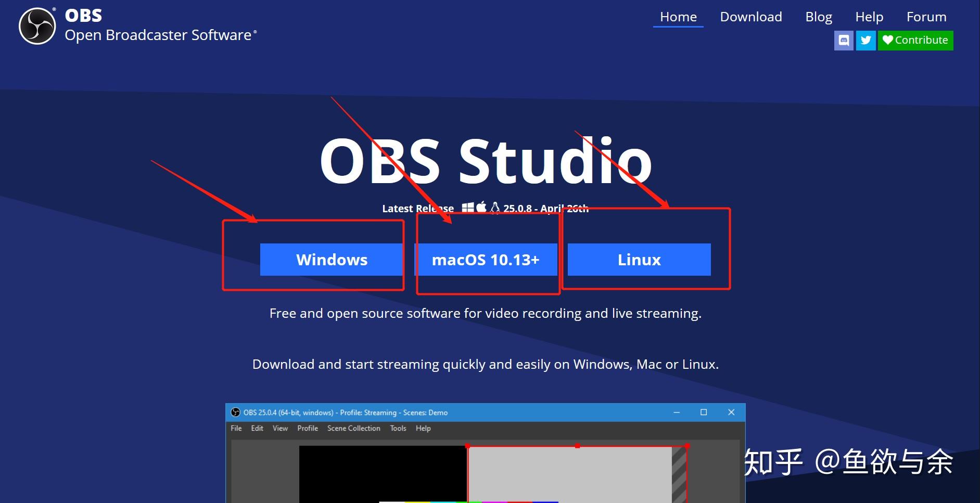Open the Twitter bird icon
This screenshot has width=980, height=503.
866,40
